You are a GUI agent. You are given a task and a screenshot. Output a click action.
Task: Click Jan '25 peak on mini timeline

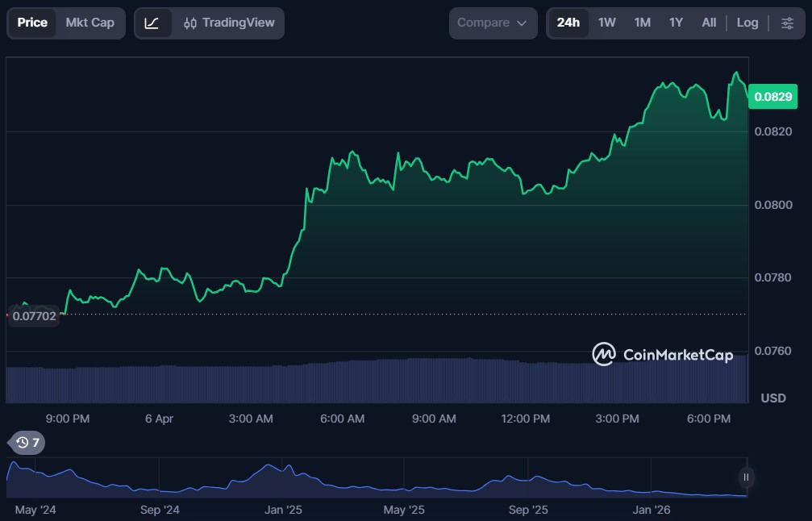pos(268,469)
